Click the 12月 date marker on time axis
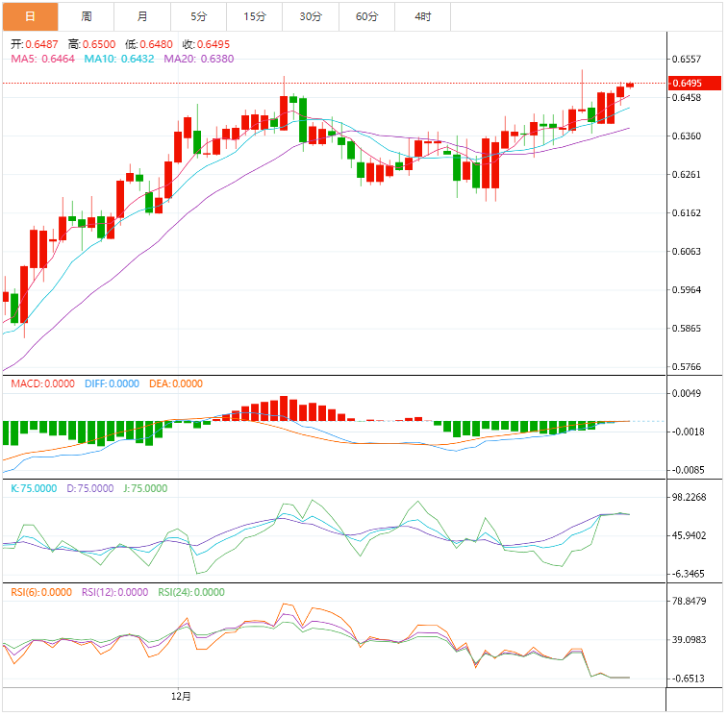Viewport: 728px width, 716px height. click(x=181, y=696)
